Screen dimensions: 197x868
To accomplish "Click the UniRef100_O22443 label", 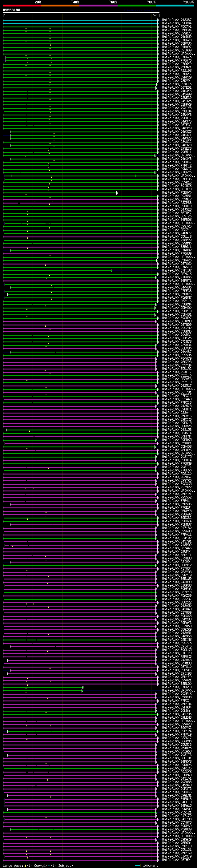I will (x=176, y=399).
